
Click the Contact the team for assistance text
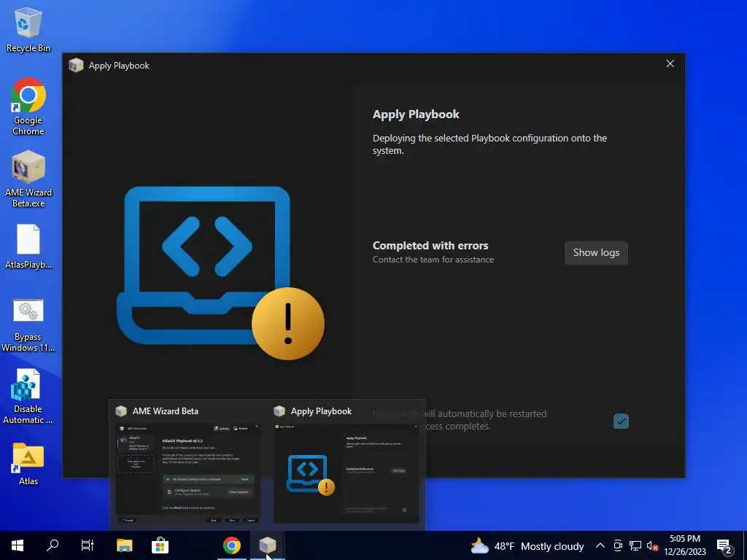pos(433,260)
